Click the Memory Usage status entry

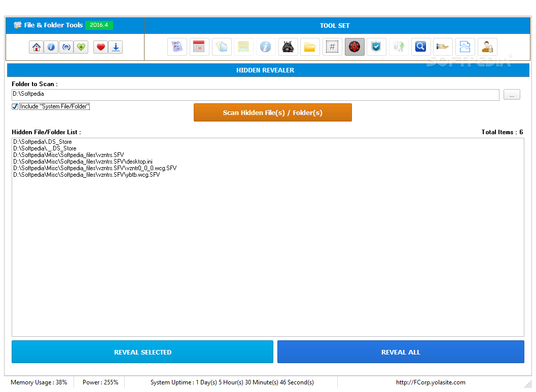[39, 382]
